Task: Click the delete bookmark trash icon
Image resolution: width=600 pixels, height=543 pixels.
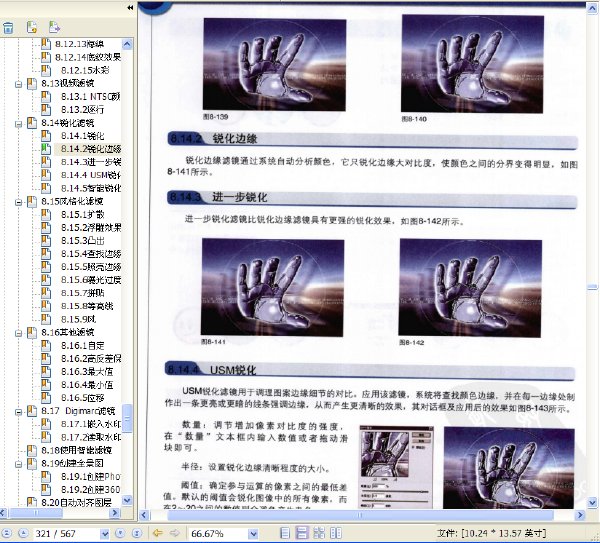Action: tap(8, 28)
